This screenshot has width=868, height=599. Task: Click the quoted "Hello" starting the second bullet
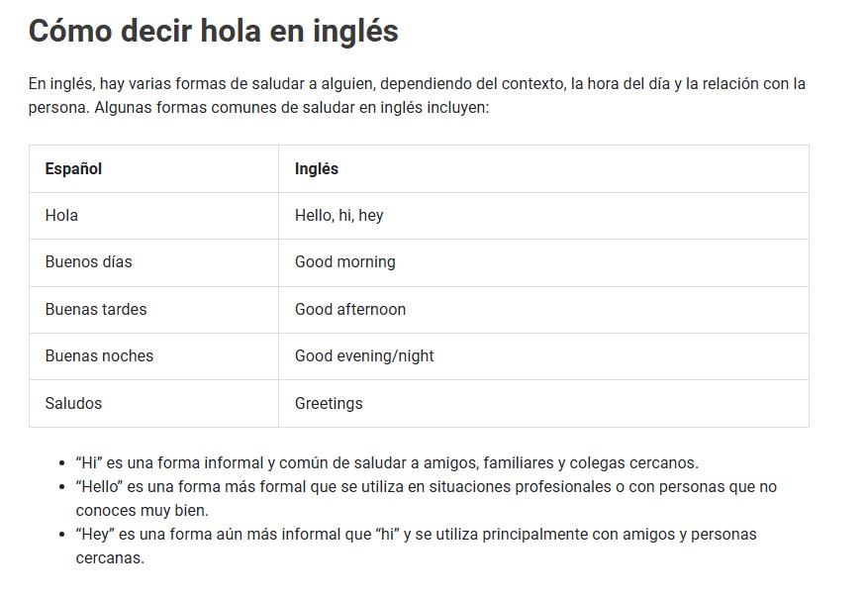point(96,487)
